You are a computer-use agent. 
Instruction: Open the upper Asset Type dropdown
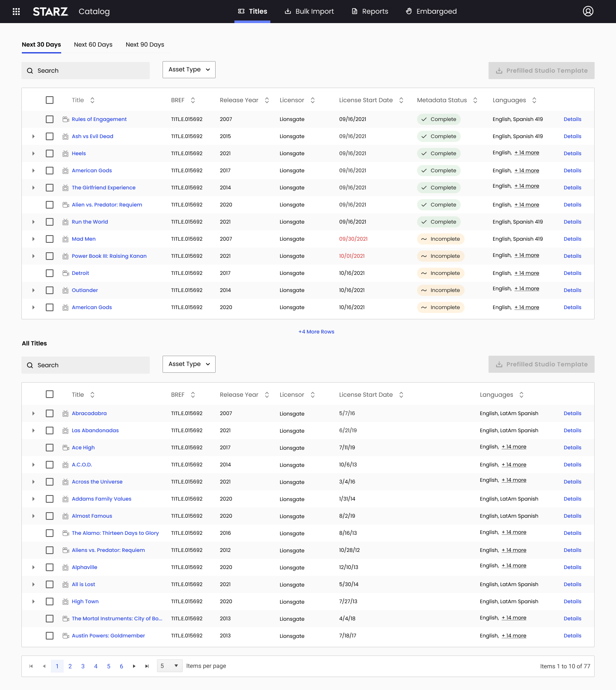[x=189, y=70]
